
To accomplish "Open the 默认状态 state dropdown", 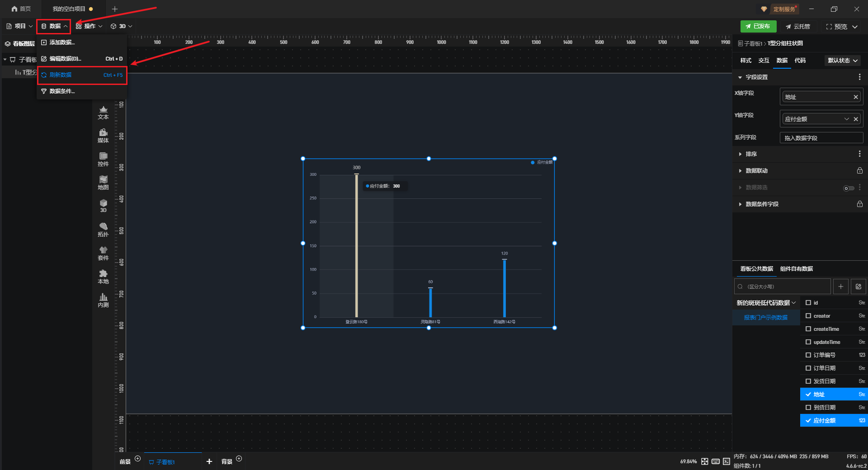I will 843,61.
